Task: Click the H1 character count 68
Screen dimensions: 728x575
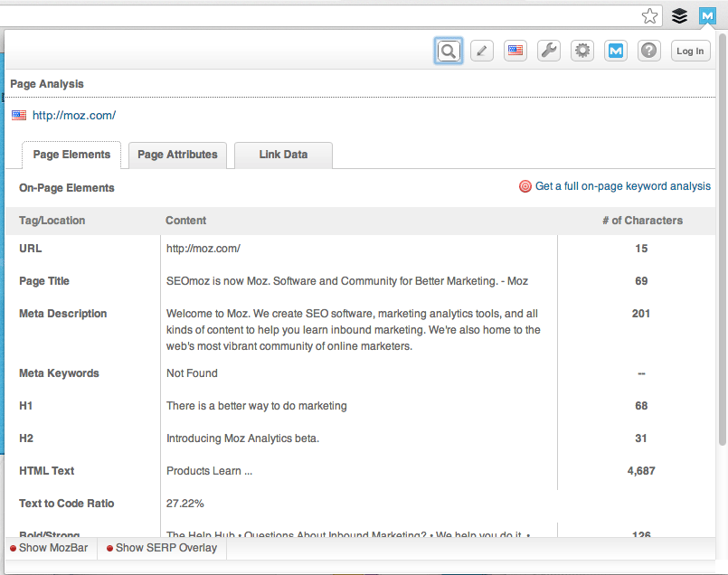Action: (641, 406)
